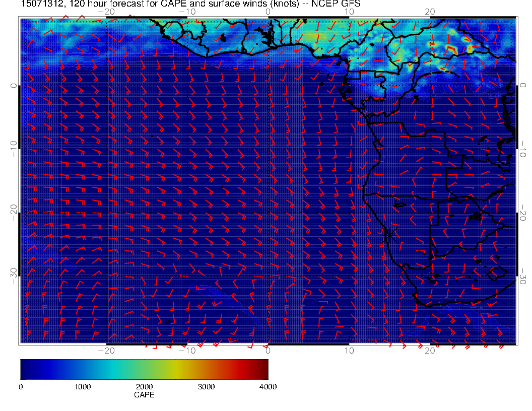Click the bottom axis longitude label 0
532x411 pixels.
[x=268, y=350]
